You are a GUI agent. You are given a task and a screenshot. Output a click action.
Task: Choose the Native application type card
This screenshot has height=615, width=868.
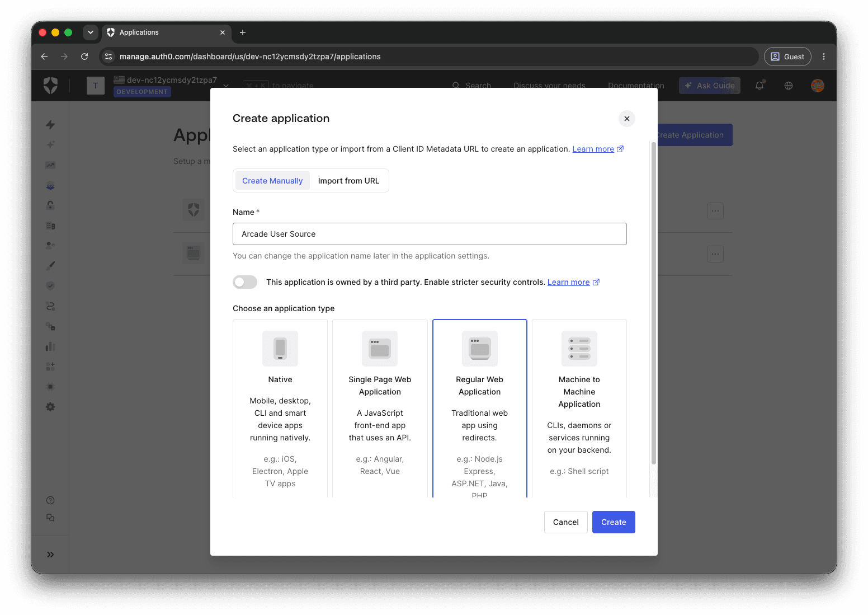(280, 409)
